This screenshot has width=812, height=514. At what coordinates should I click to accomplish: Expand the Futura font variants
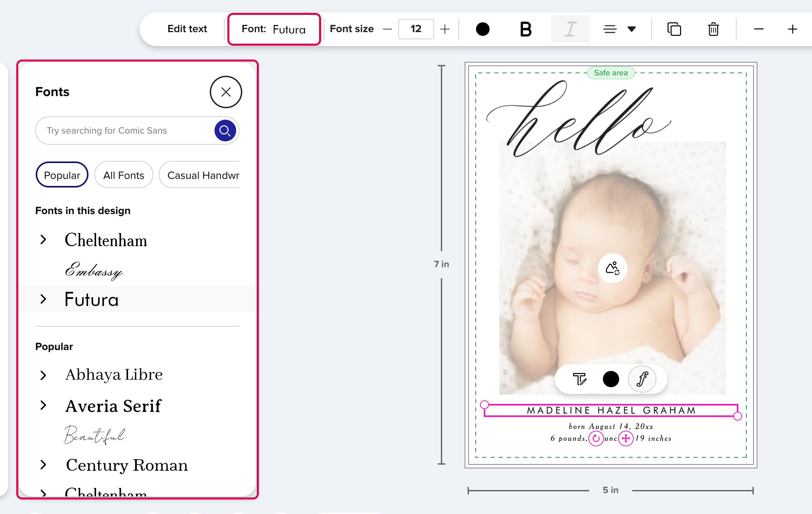coord(43,299)
